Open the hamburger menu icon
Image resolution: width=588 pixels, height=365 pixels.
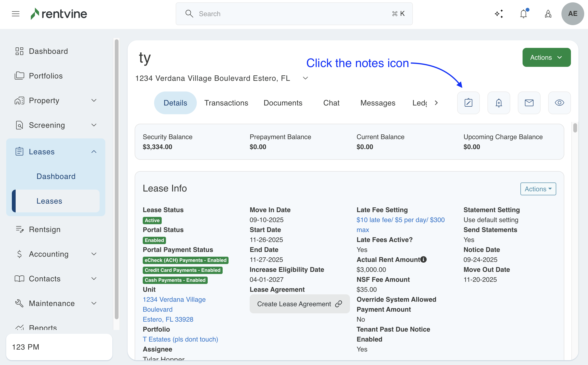pos(16,14)
